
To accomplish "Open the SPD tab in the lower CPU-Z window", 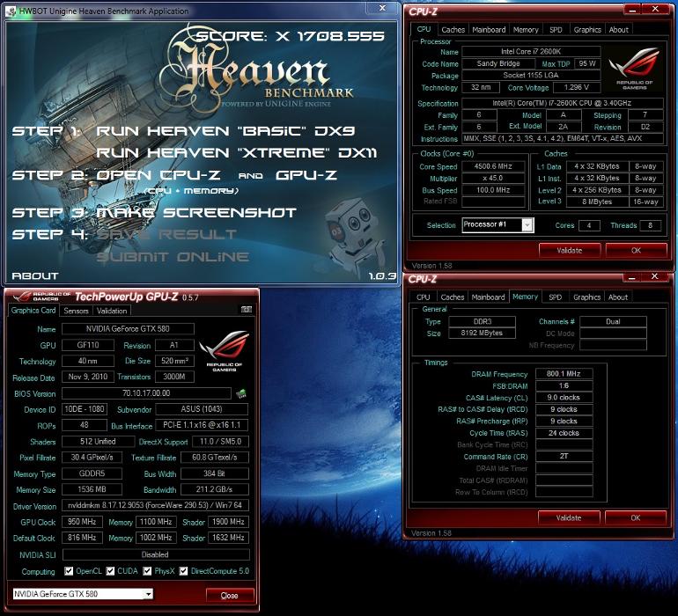I will 556,297.
